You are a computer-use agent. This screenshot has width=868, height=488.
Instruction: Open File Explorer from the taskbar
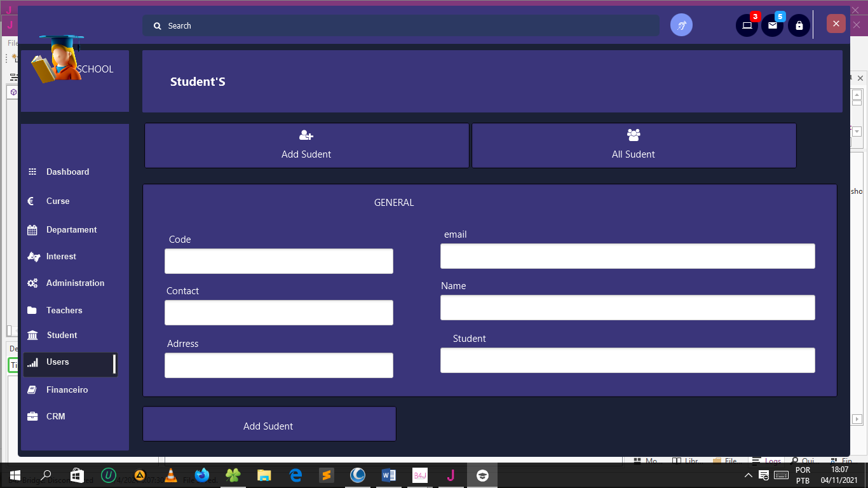point(264,475)
